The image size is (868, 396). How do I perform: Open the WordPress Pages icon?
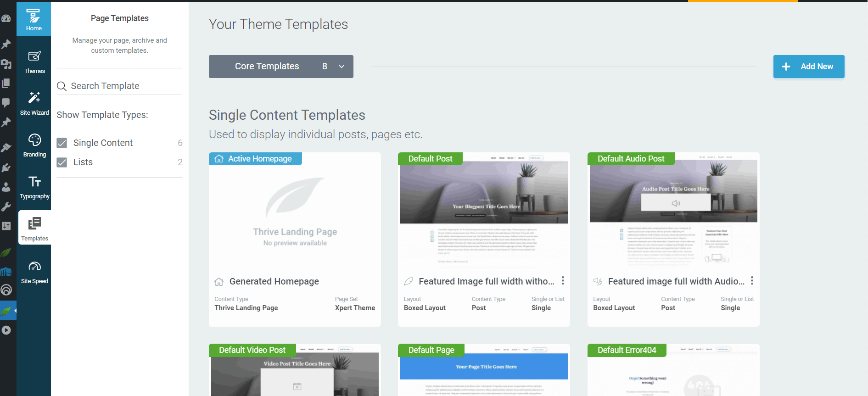tap(6, 83)
